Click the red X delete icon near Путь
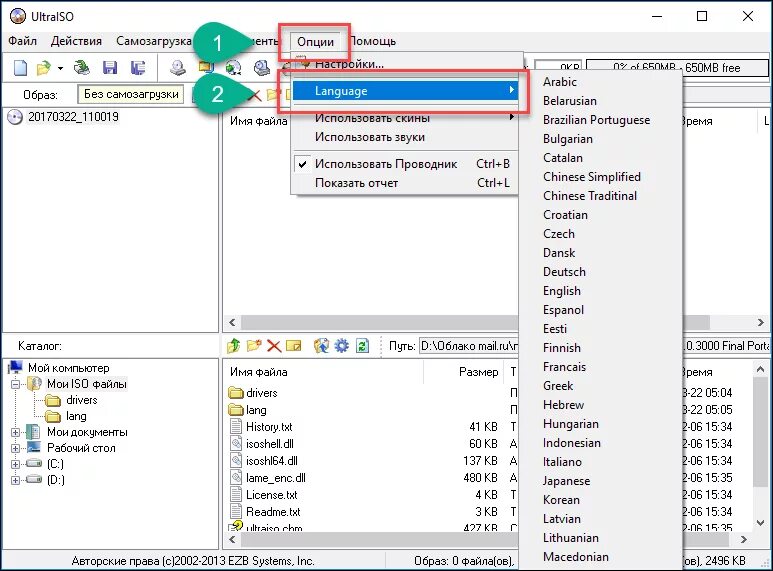Viewport: 773px width, 571px height. pyautogui.click(x=274, y=346)
